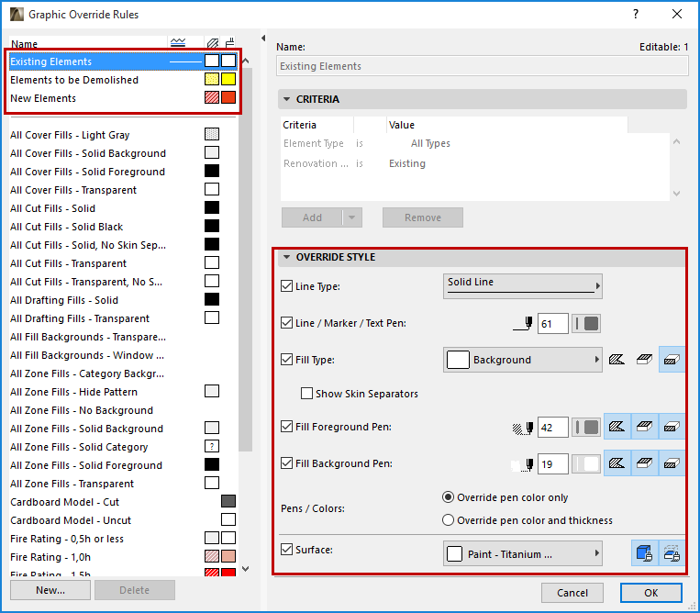Viewport: 700px width, 613px height.
Task: Open the Paint - Titanium surface dropdown
Action: click(523, 553)
